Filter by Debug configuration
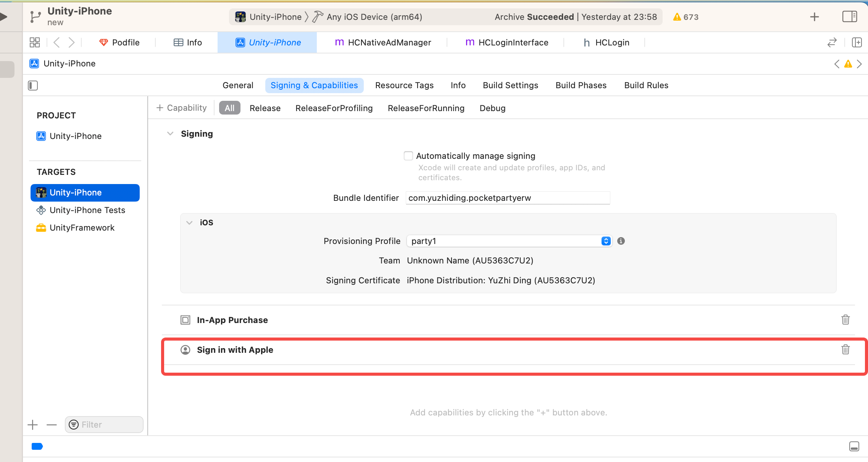Viewport: 868px width, 462px height. 492,108
